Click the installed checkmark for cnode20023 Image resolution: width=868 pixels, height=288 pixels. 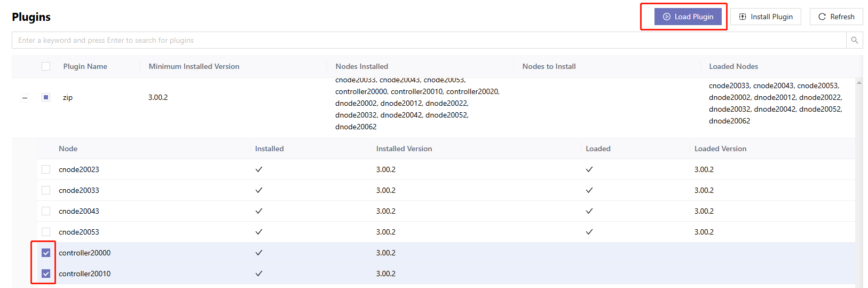[x=259, y=169]
